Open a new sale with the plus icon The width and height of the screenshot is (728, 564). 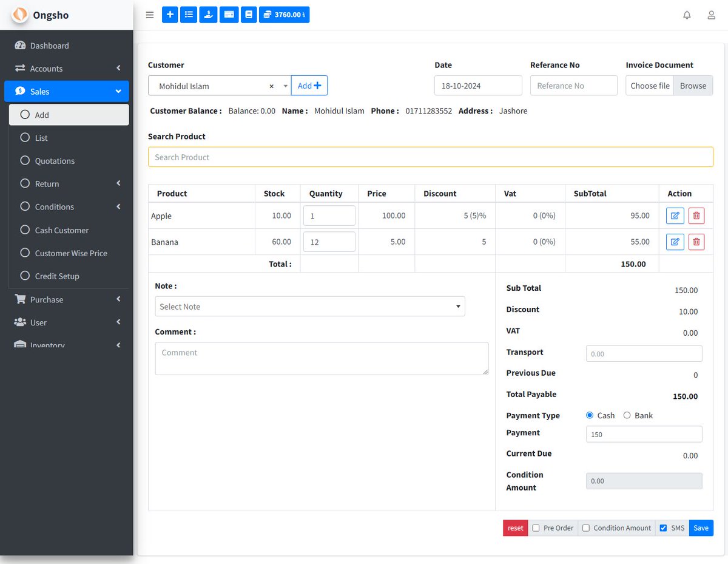point(170,15)
